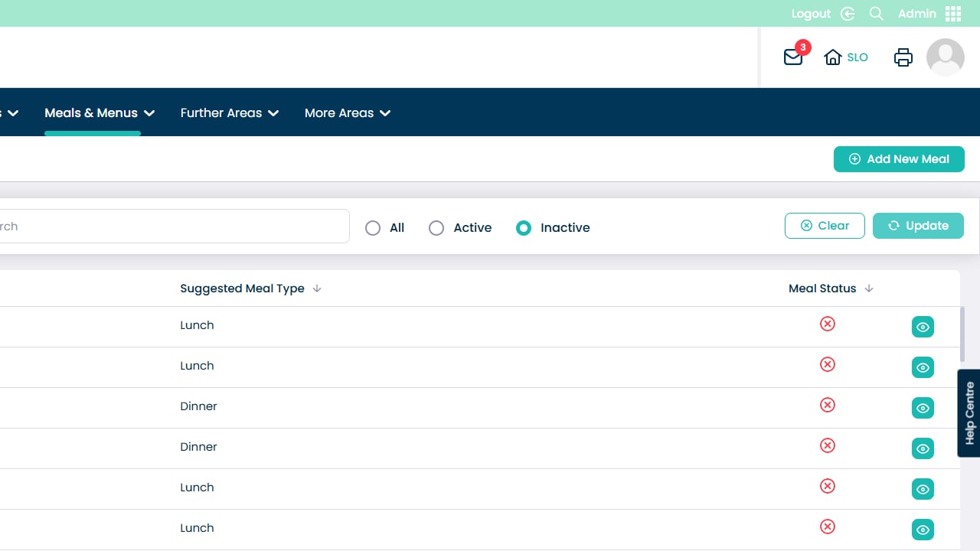The width and height of the screenshot is (980, 551).
Task: Select the Active radio button
Action: pyautogui.click(x=436, y=228)
